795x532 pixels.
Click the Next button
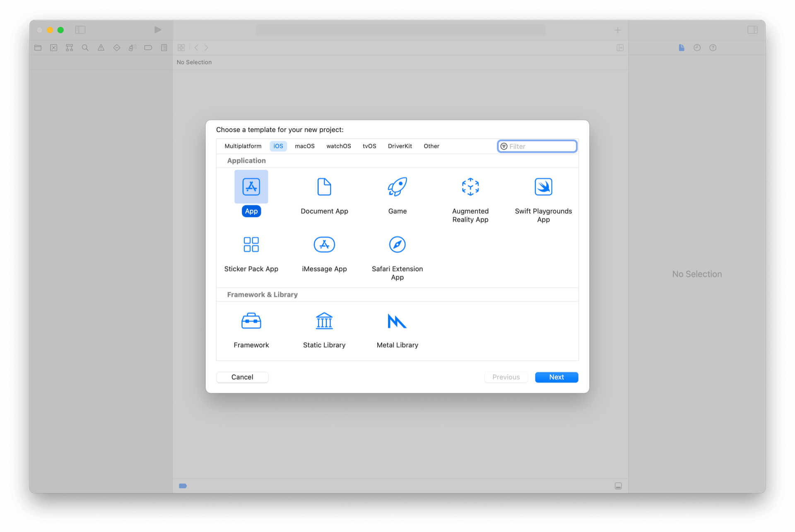pos(556,377)
